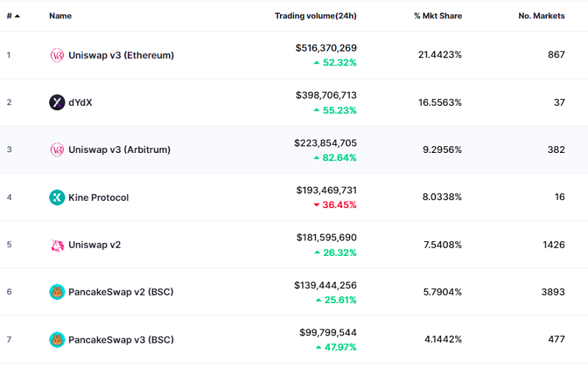
Task: Click the Uniswap v3 (Arbitrum) logo icon
Action: pyautogui.click(x=57, y=150)
